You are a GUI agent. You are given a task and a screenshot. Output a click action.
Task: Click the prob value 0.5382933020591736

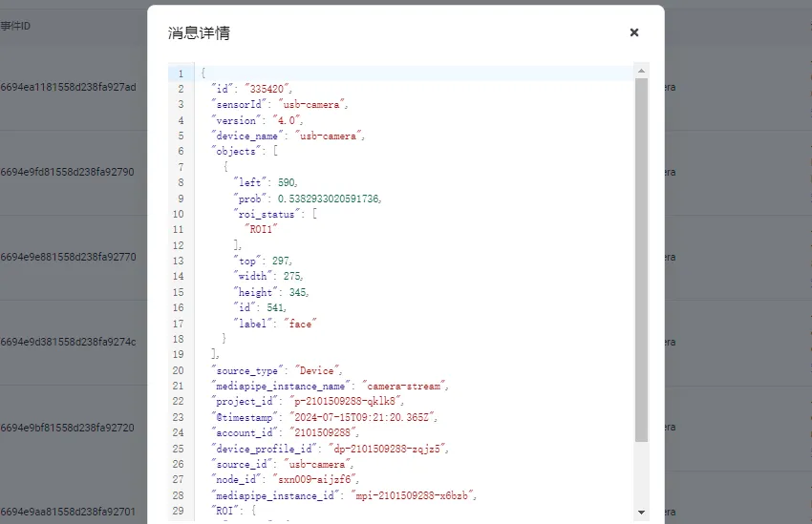coord(328,199)
